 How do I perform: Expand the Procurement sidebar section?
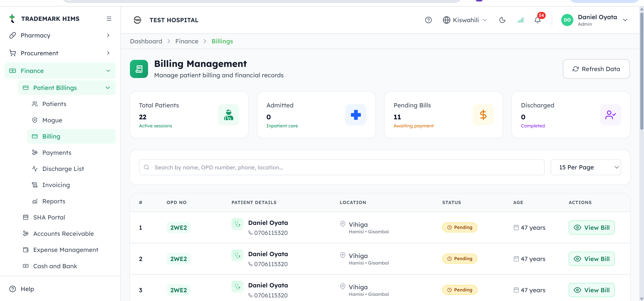60,53
